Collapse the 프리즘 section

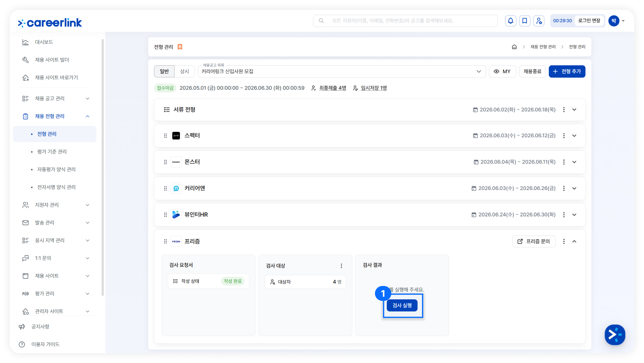click(574, 242)
